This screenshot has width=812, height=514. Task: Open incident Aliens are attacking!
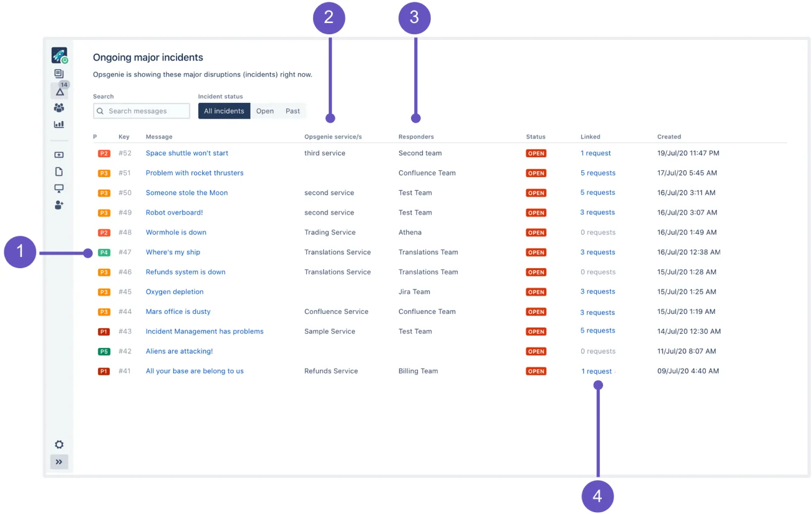click(x=180, y=351)
